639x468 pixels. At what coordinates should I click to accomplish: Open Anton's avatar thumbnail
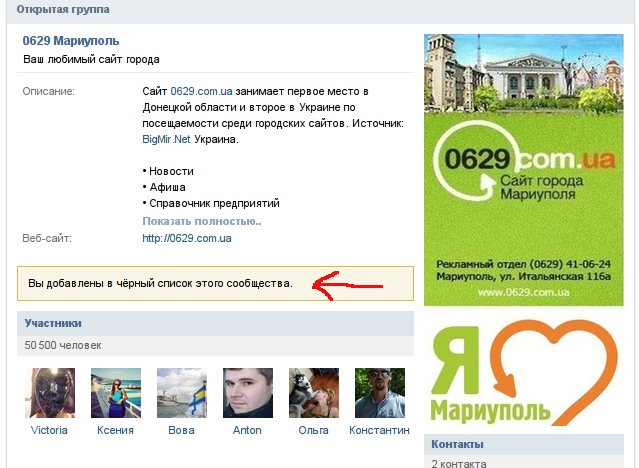(x=248, y=393)
